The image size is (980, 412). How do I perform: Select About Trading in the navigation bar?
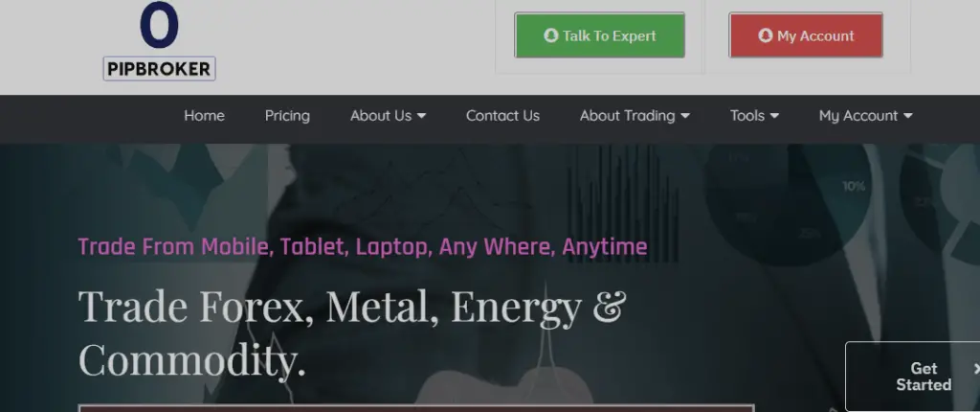coord(627,116)
